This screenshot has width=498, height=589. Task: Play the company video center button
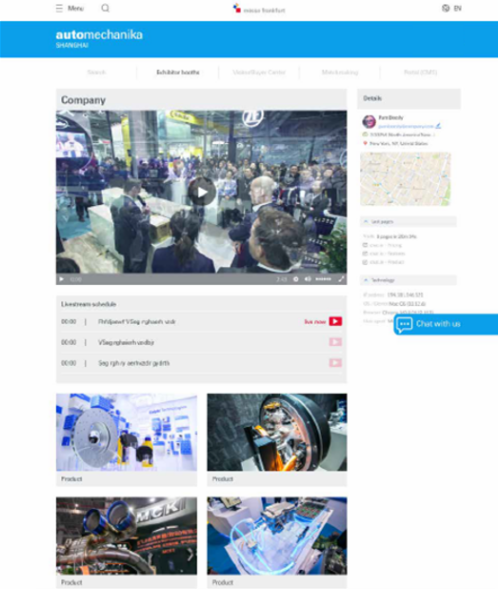[202, 192]
